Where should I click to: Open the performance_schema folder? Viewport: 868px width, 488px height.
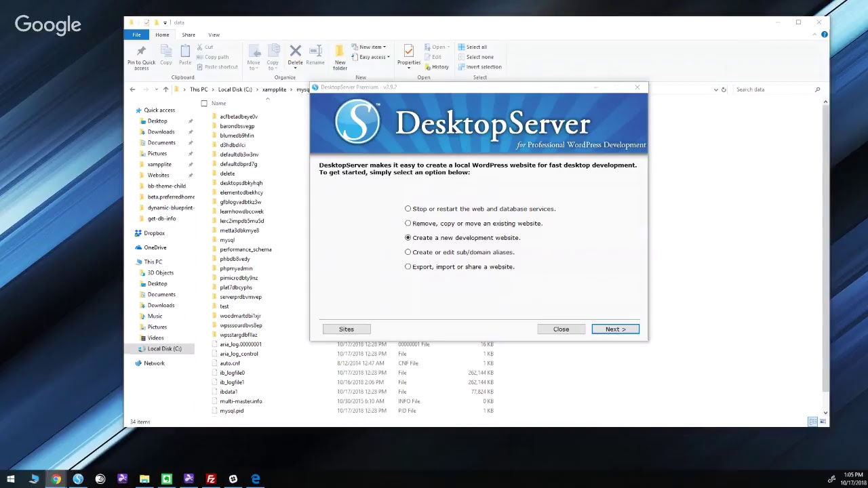click(245, 249)
